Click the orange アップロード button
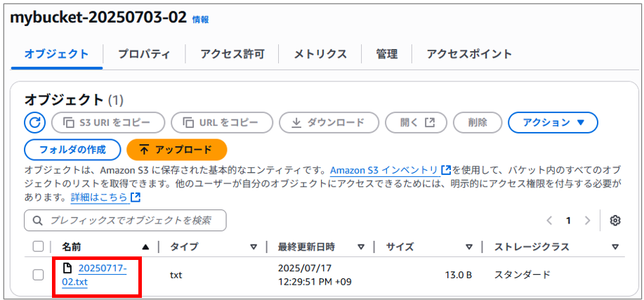644x300 pixels. [177, 150]
